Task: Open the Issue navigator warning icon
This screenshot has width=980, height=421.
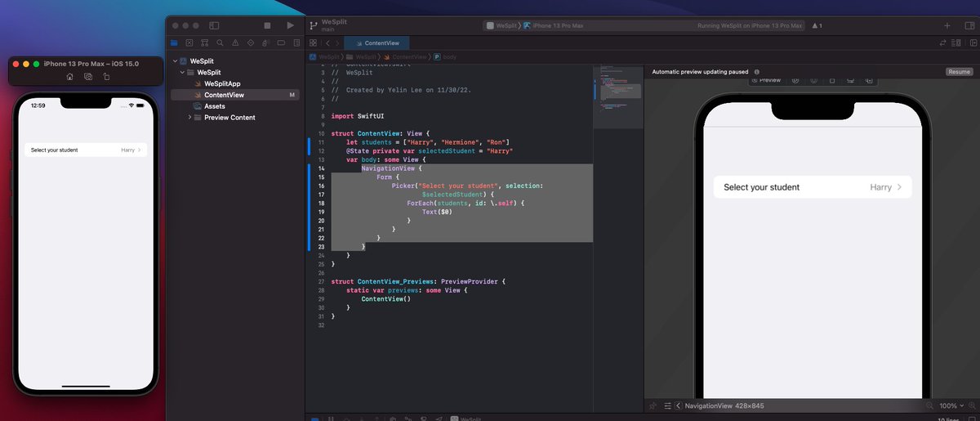Action: pos(235,43)
